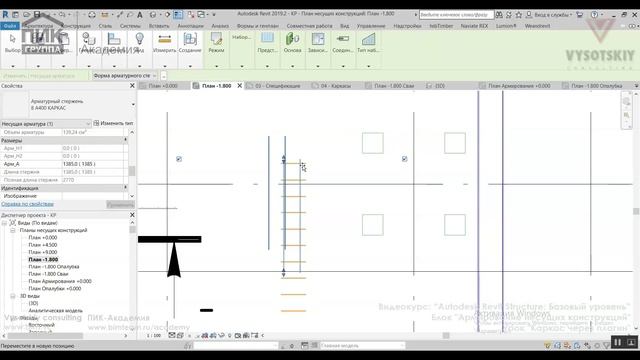The height and width of the screenshot is (360, 640).
Task: Toggle Thin Lines icon in quick access toolbar
Action: [178, 15]
